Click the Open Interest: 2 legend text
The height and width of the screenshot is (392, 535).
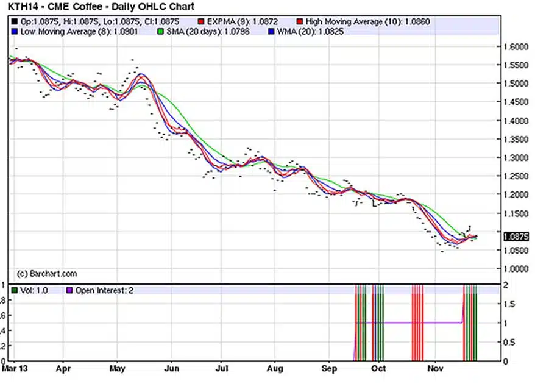104,291
